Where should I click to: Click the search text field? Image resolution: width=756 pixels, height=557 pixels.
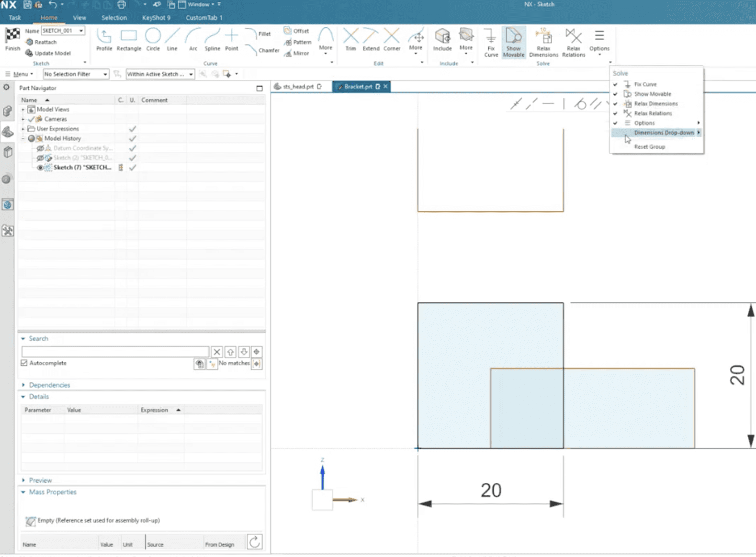115,352
